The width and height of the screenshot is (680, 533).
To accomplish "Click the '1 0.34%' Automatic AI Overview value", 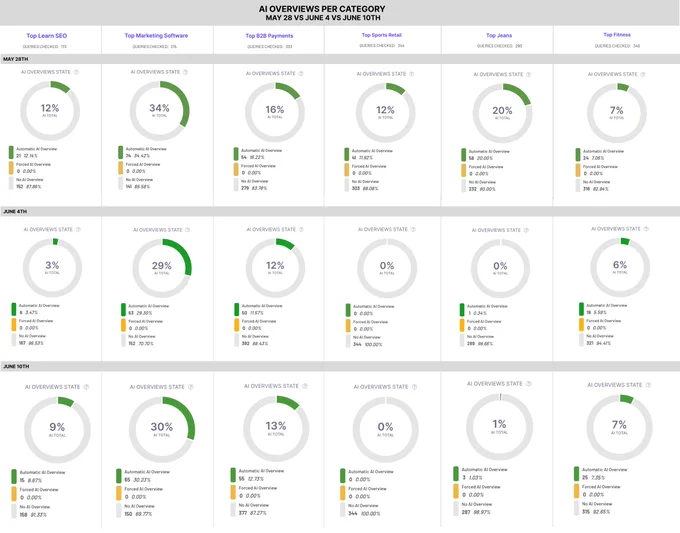I will [x=477, y=313].
